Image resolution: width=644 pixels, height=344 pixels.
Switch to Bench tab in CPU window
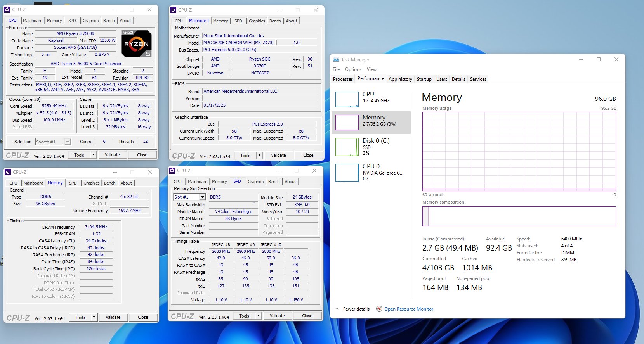(x=109, y=21)
